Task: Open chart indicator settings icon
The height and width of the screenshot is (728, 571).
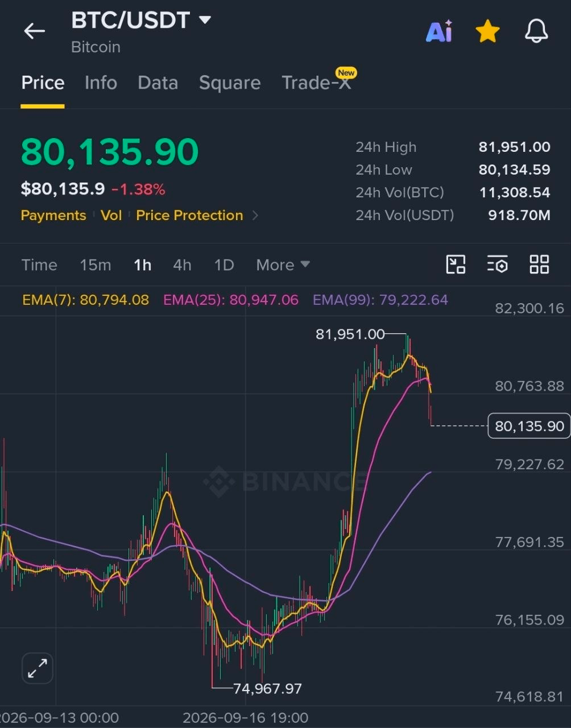Action: (x=497, y=264)
